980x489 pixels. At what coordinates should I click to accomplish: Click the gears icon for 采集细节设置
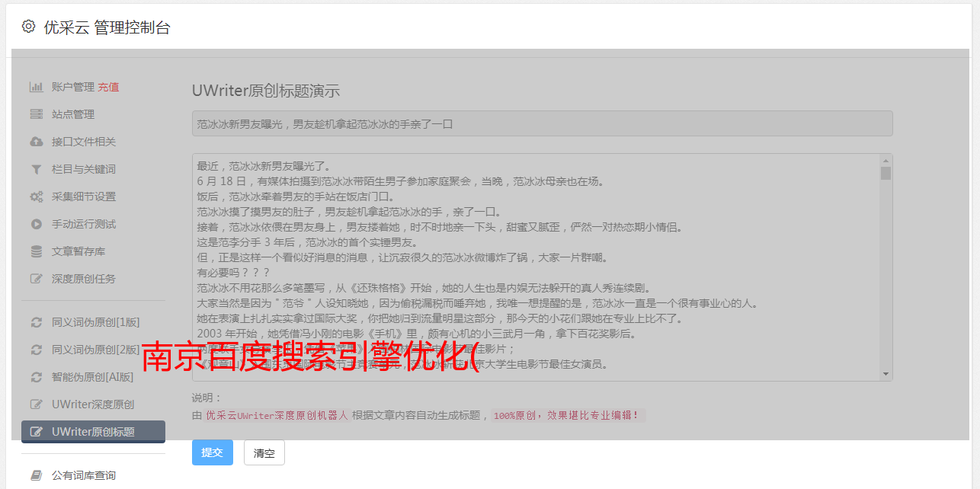point(36,197)
